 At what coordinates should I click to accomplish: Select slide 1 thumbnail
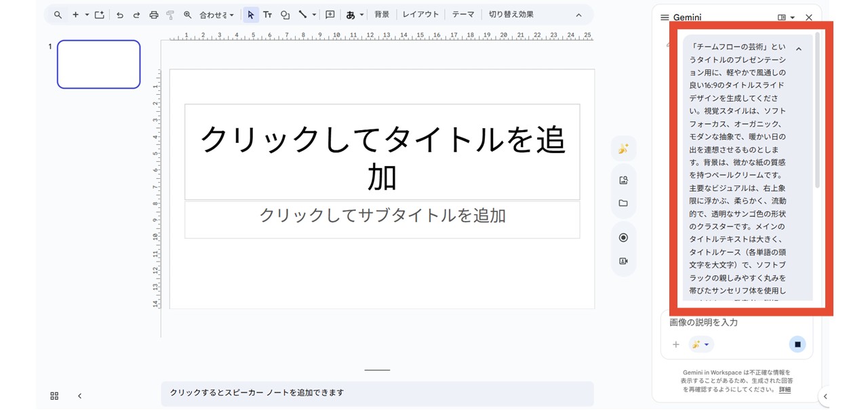[98, 64]
